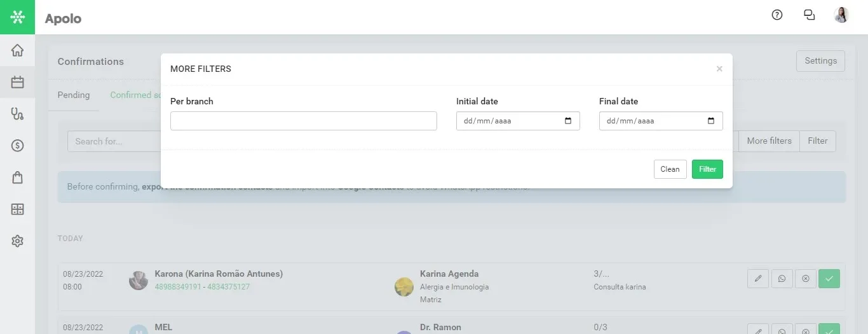Click the green Filter button in dialog
868x334 pixels.
[707, 169]
